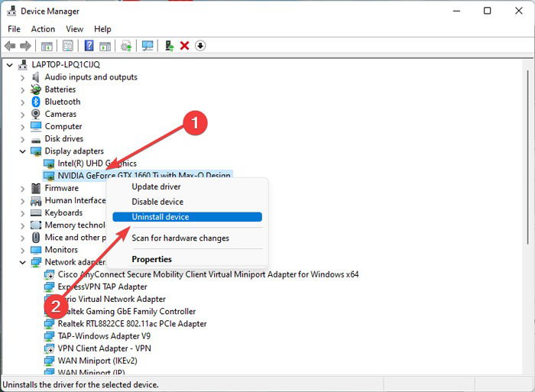
Task: Choose Scan for hardware changes in context menu
Action: coord(187,238)
